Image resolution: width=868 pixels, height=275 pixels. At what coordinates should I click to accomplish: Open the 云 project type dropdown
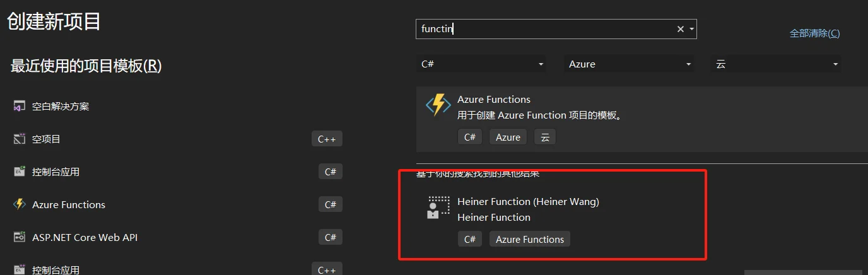(x=776, y=64)
